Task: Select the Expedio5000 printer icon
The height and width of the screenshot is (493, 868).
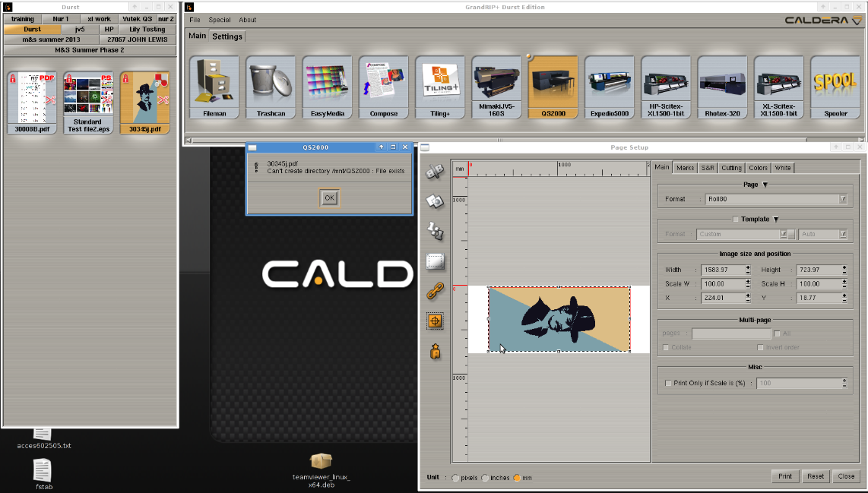Action: coord(610,88)
